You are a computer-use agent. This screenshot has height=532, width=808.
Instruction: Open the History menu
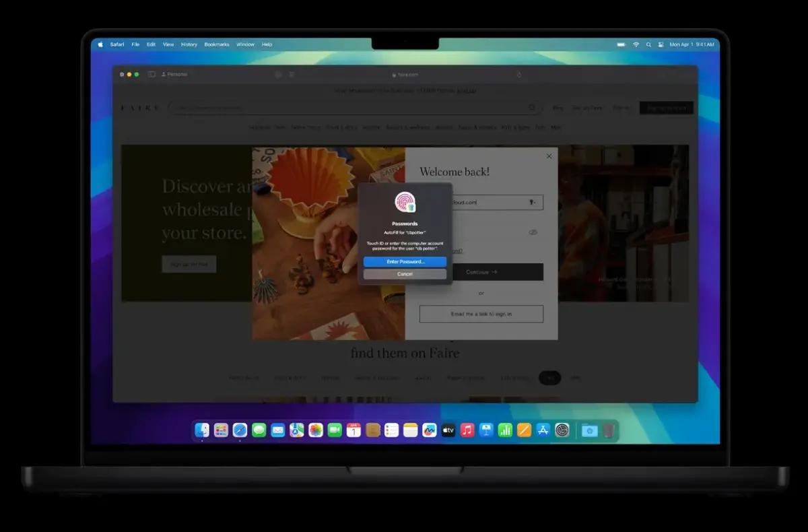pyautogui.click(x=189, y=44)
